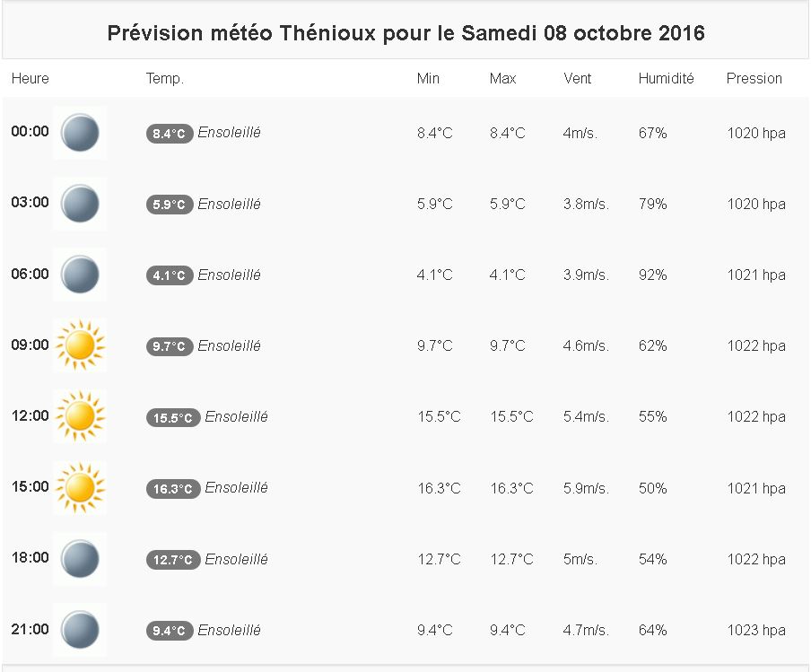The image size is (811, 672).
Task: Select the 4.1°C temperature badge
Action: [170, 275]
